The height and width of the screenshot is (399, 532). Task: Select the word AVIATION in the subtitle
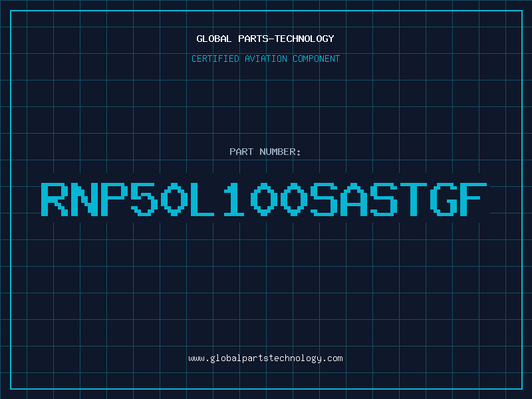pyautogui.click(x=266, y=59)
